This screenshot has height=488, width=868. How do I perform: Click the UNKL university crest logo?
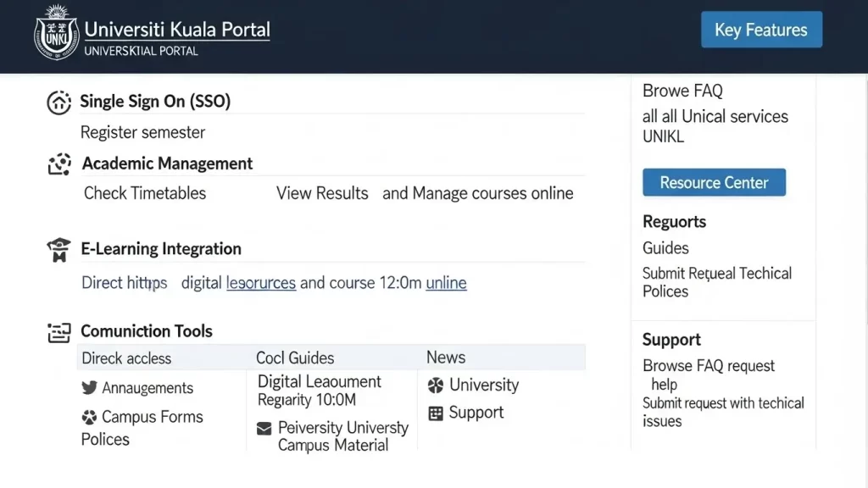(56, 32)
